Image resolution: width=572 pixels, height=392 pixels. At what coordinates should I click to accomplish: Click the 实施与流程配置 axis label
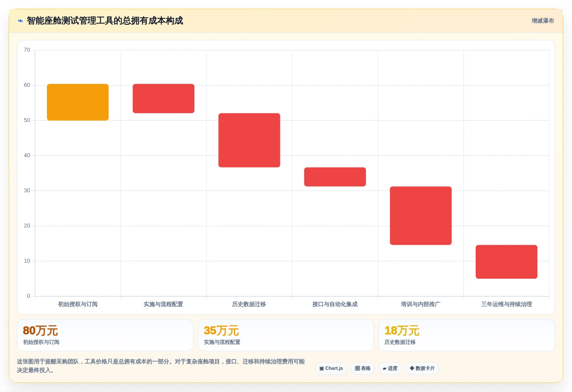pyautogui.click(x=164, y=304)
